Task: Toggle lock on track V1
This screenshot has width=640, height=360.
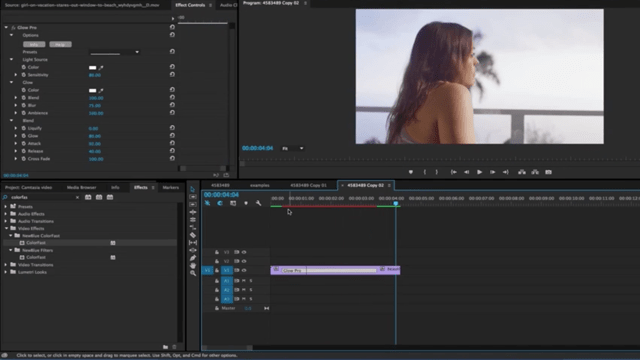Action: click(x=217, y=270)
